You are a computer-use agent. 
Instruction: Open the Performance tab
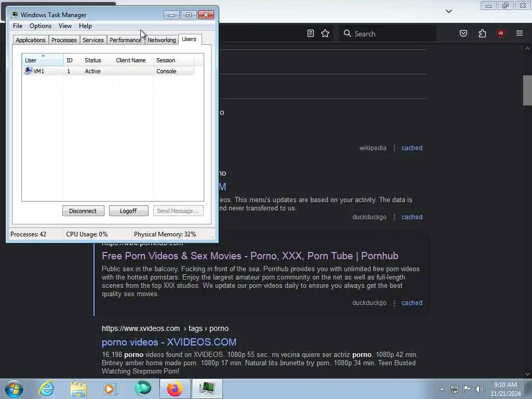(x=125, y=40)
